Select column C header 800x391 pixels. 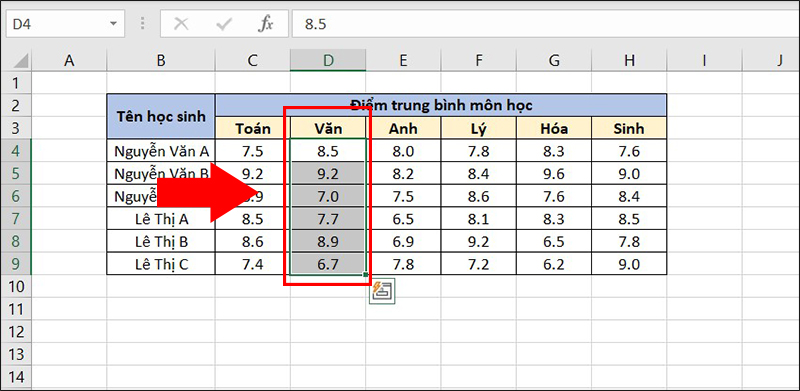point(253,61)
